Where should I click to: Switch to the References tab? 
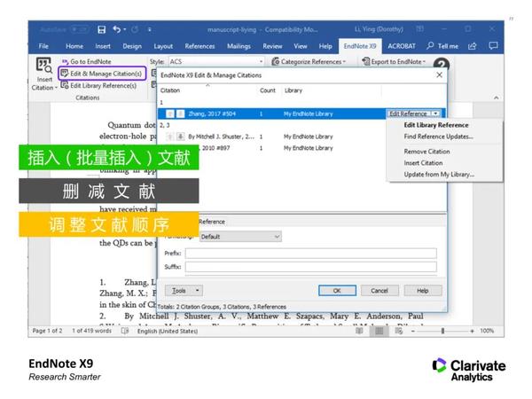(199, 46)
